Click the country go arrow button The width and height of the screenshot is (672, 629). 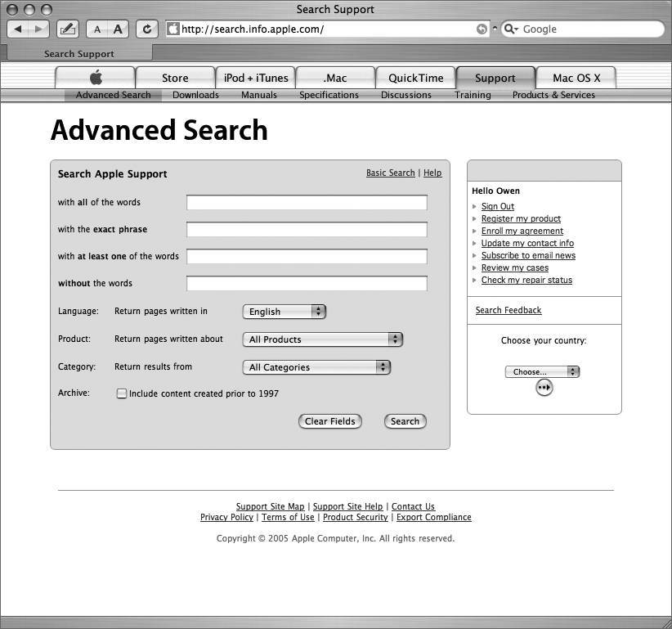544,388
